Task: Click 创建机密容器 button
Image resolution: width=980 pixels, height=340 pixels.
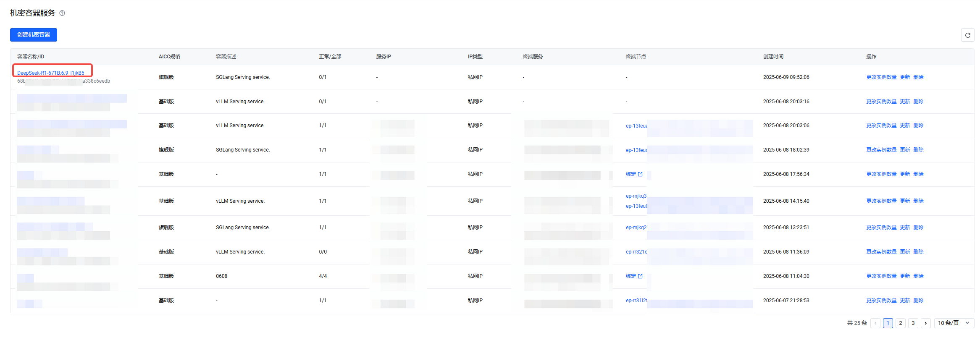Action: click(x=34, y=35)
